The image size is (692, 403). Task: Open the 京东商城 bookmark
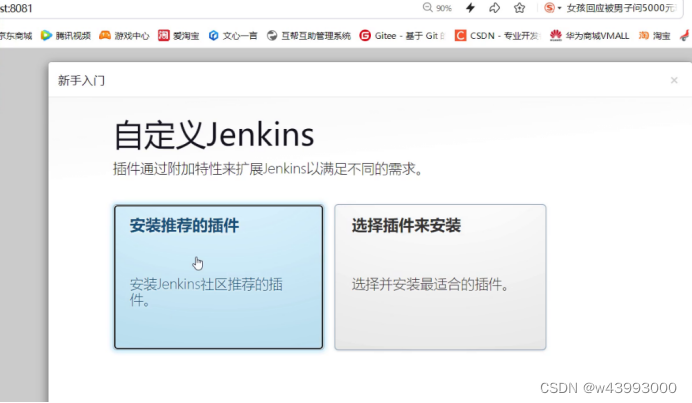[x=16, y=36]
